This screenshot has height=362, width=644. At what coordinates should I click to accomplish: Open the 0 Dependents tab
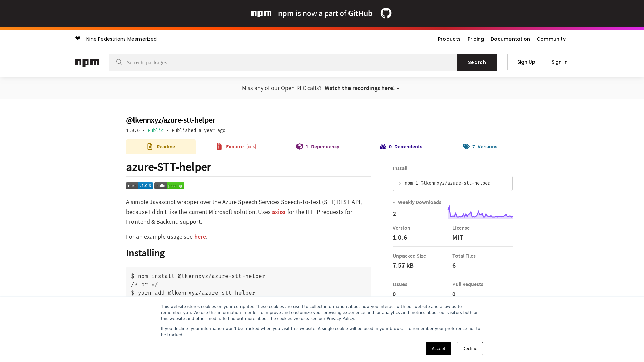401,147
